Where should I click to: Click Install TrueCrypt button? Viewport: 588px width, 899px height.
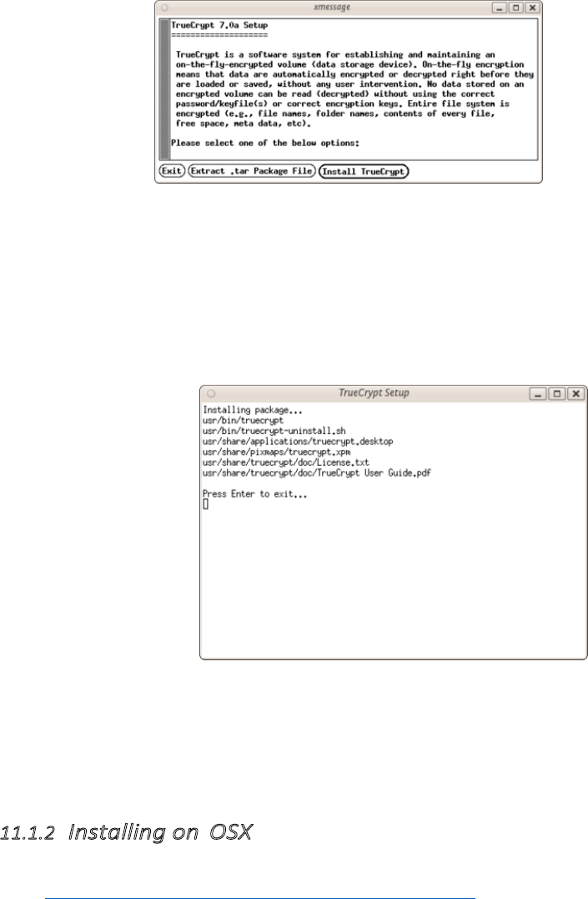point(364,171)
